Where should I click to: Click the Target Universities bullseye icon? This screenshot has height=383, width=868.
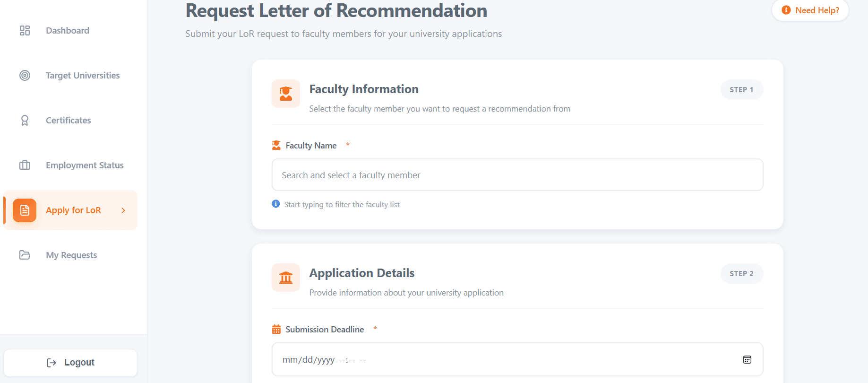pyautogui.click(x=25, y=76)
